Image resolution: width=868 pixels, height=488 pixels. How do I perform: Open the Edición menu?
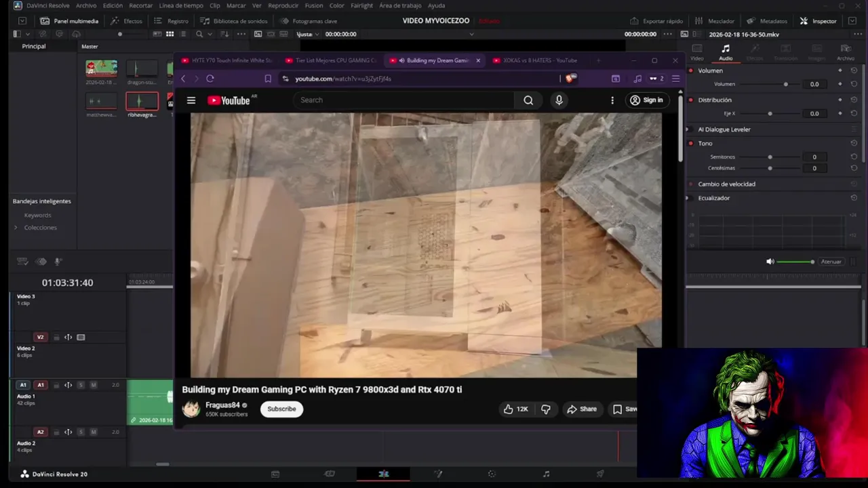tap(113, 5)
